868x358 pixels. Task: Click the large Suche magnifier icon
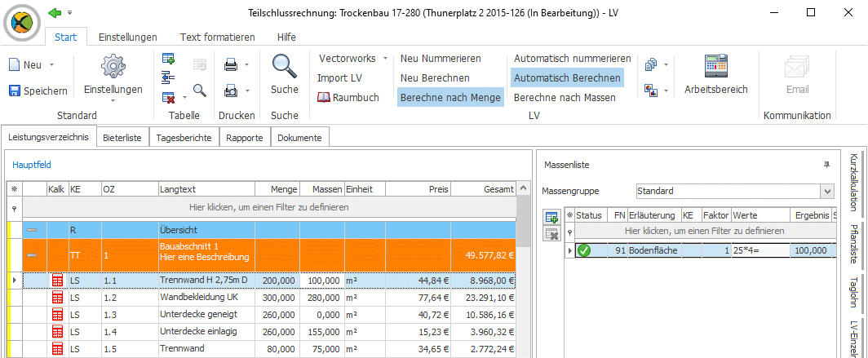tap(285, 66)
